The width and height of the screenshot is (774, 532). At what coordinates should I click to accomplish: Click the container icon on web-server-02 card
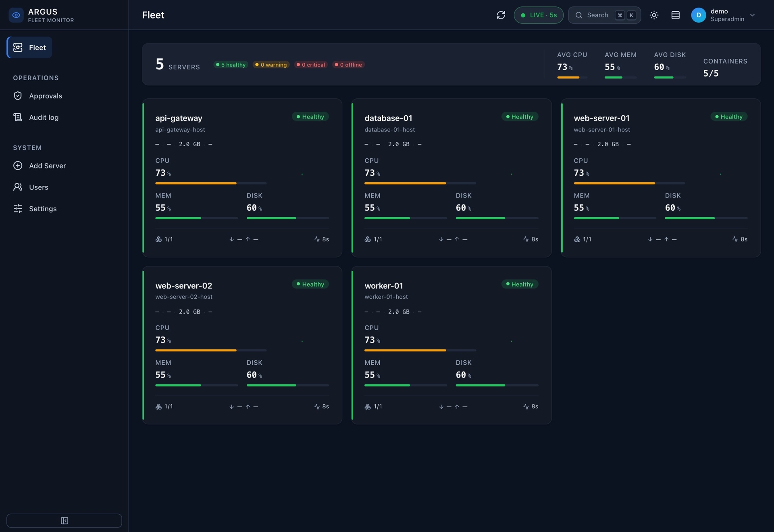[158, 406]
